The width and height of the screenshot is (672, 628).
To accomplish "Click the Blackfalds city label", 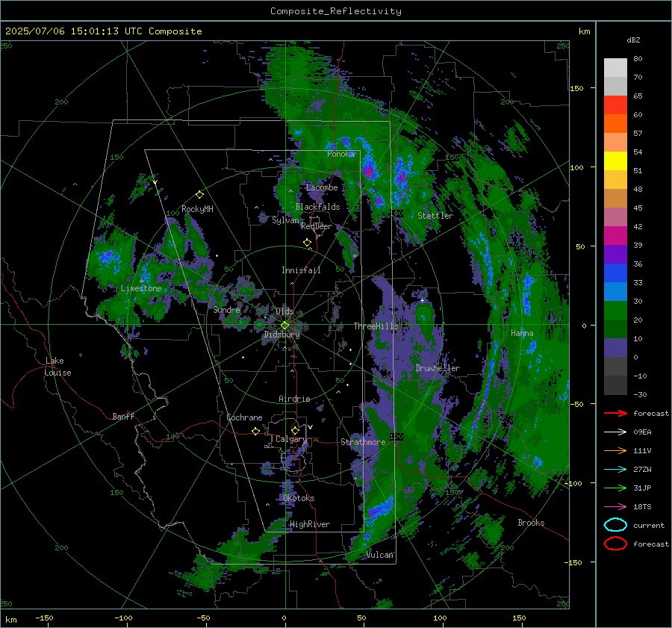I will (x=317, y=207).
